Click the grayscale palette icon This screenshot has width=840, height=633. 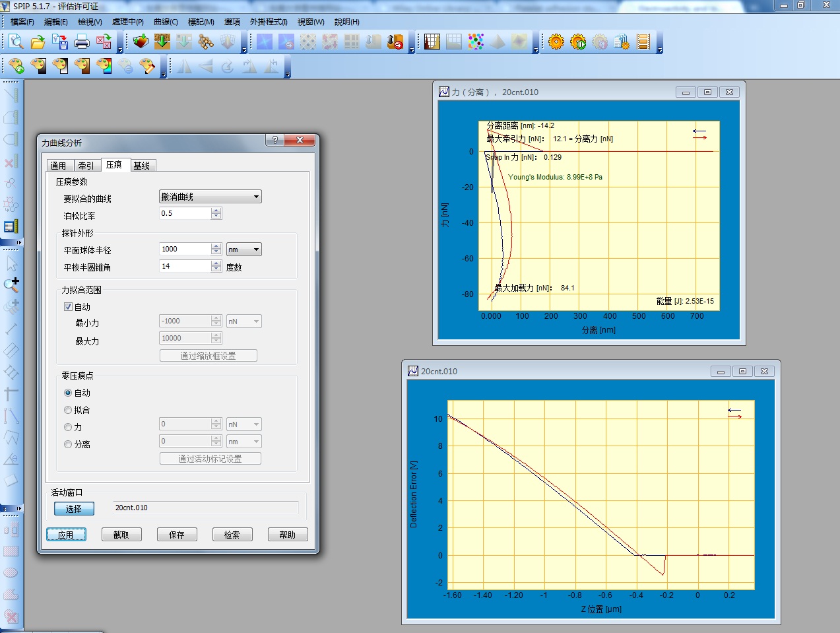click(x=38, y=66)
